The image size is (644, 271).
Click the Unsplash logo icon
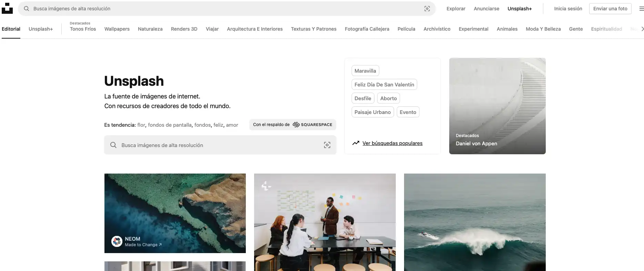7,8
